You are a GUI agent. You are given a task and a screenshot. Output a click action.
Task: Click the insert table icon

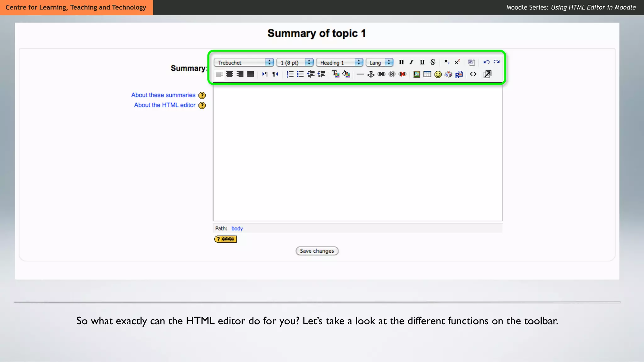(x=427, y=74)
